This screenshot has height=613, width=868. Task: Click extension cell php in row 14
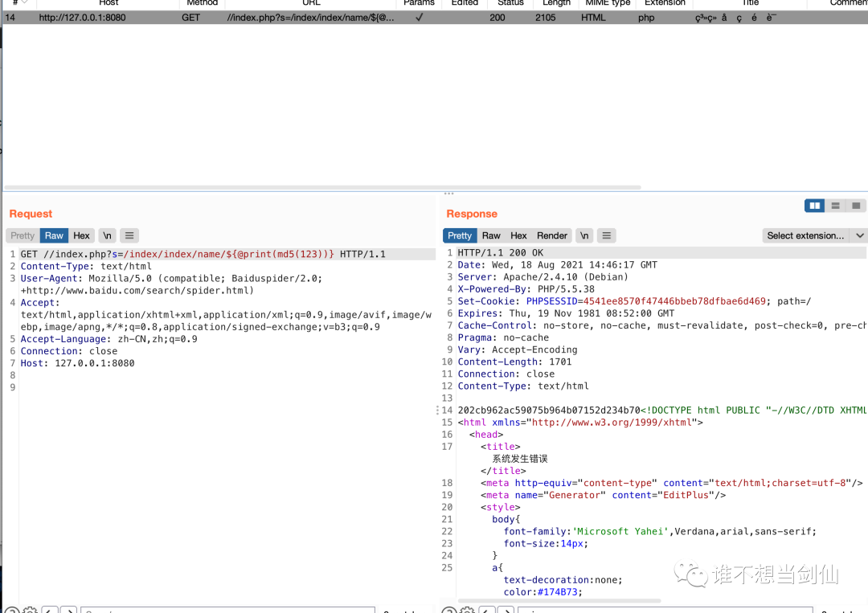(x=646, y=18)
